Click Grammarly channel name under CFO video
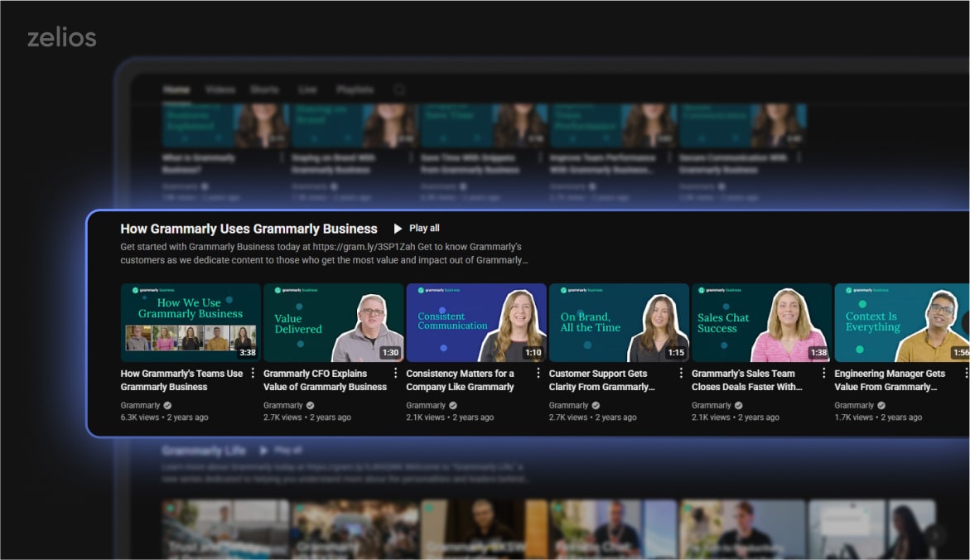The height and width of the screenshot is (560, 970). (283, 405)
